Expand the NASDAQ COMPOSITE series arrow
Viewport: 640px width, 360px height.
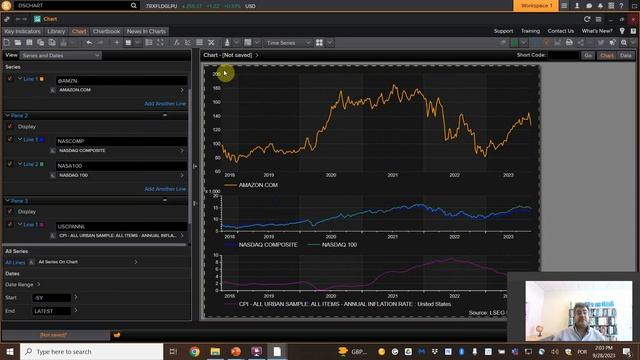tap(182, 151)
